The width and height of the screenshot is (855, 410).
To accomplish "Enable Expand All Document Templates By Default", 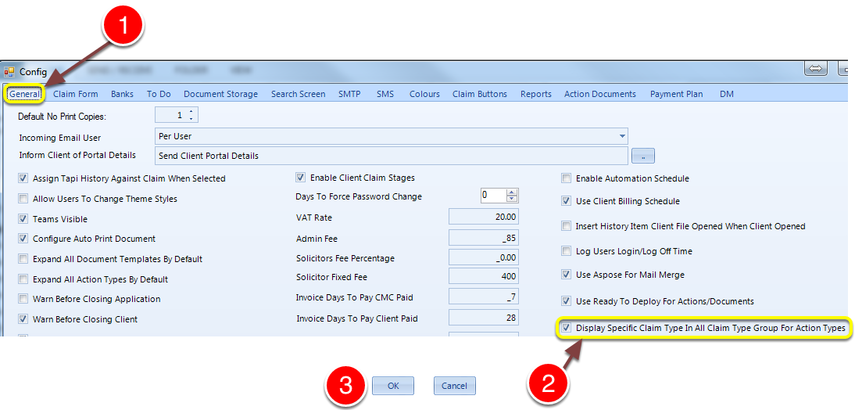I will point(23,258).
